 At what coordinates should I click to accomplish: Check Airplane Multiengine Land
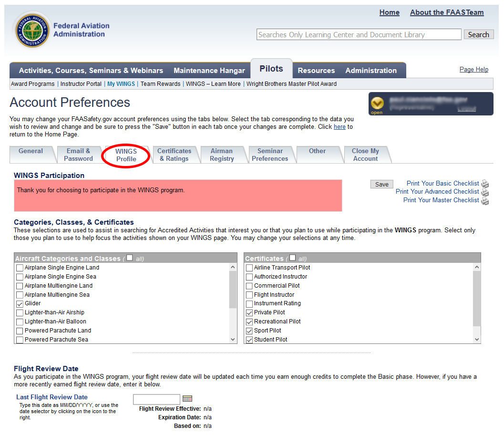(x=20, y=286)
